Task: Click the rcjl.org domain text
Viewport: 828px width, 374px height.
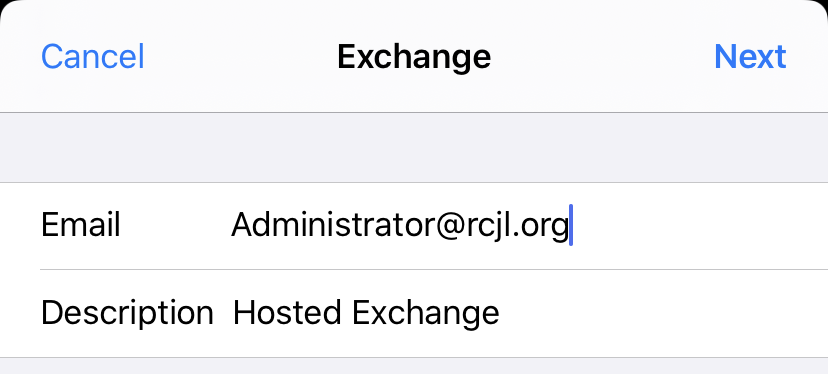Action: click(x=516, y=227)
